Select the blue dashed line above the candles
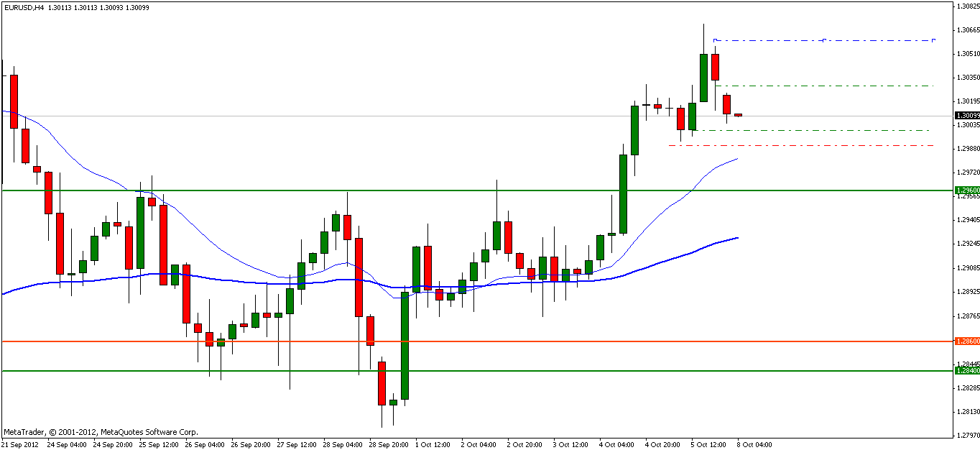The height and width of the screenshot is (450, 980). pos(823,40)
